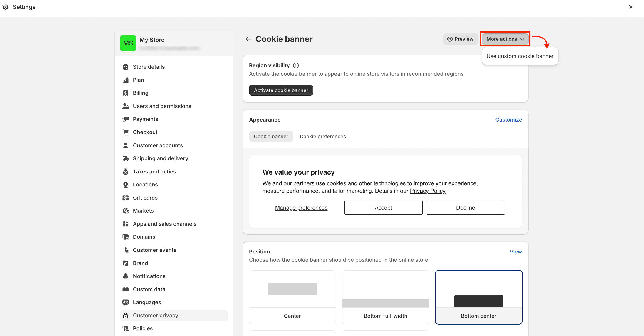
Task: Choose Use custom cookie banner
Action: (520, 56)
